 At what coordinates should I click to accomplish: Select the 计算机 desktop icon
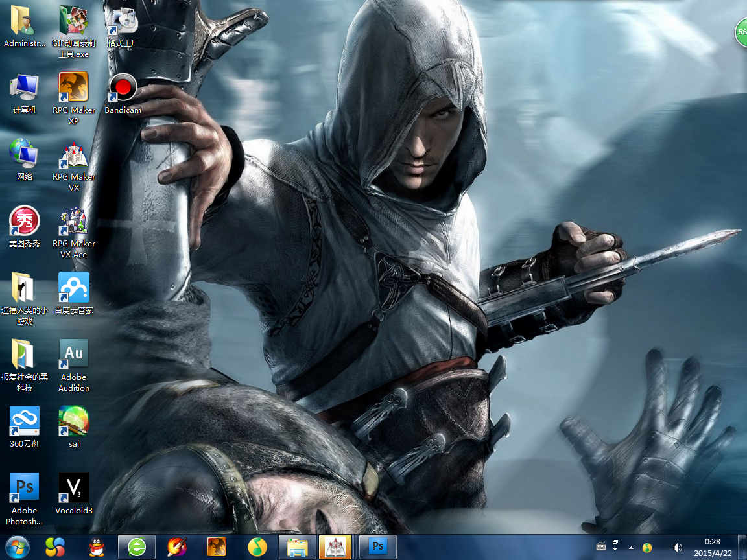click(x=24, y=94)
